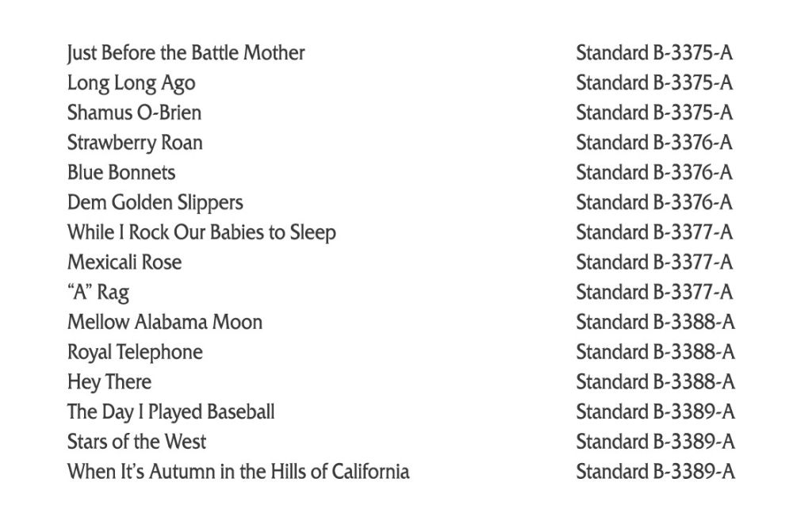
Task: Select the Long Long Ago title
Action: 131,83
